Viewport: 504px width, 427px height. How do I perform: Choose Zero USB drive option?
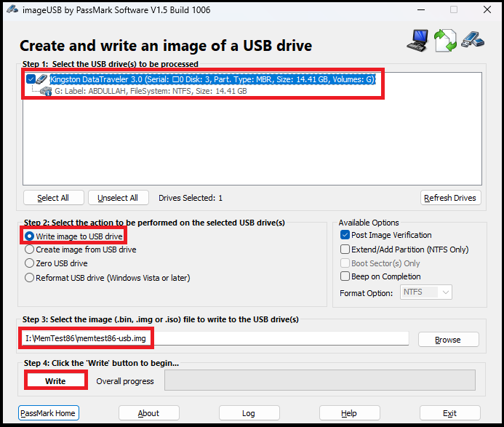(56, 263)
